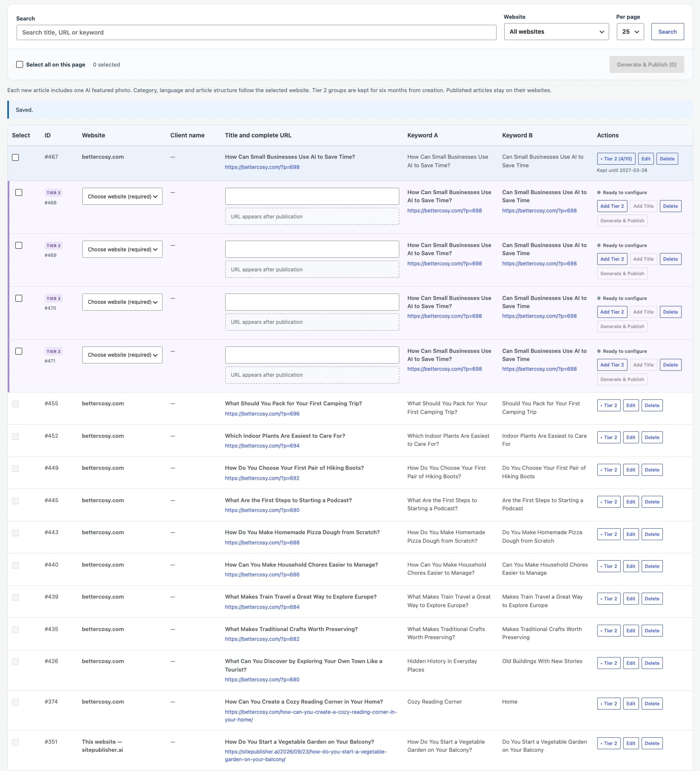
Task: Tick the checkbox for Tier 2 row #469
Action: click(x=19, y=245)
